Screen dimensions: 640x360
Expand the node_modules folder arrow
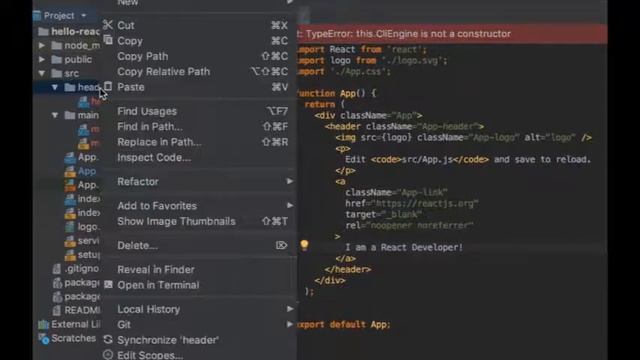[x=42, y=45]
